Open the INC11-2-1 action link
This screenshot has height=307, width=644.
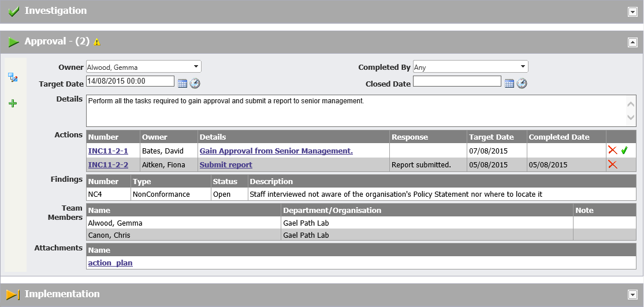[x=108, y=151]
